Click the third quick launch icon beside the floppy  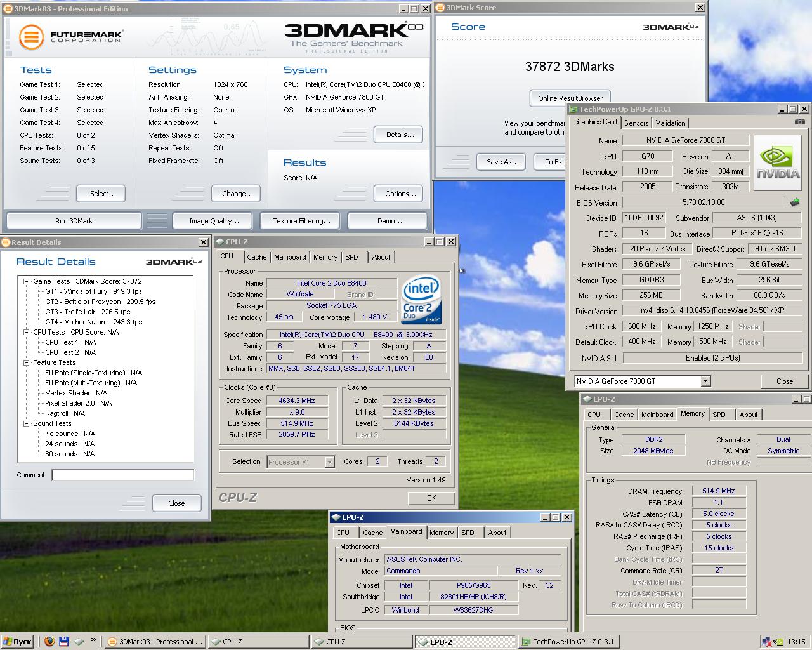[79, 642]
